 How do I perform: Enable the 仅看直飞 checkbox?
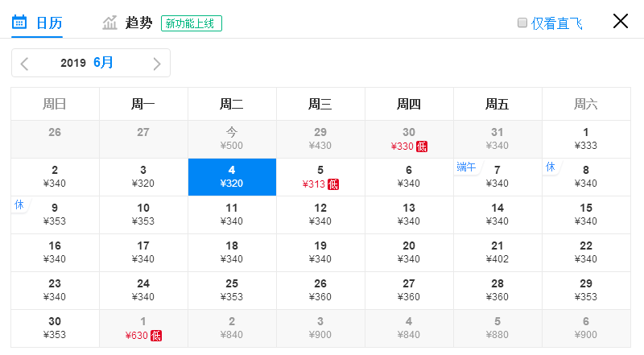522,23
